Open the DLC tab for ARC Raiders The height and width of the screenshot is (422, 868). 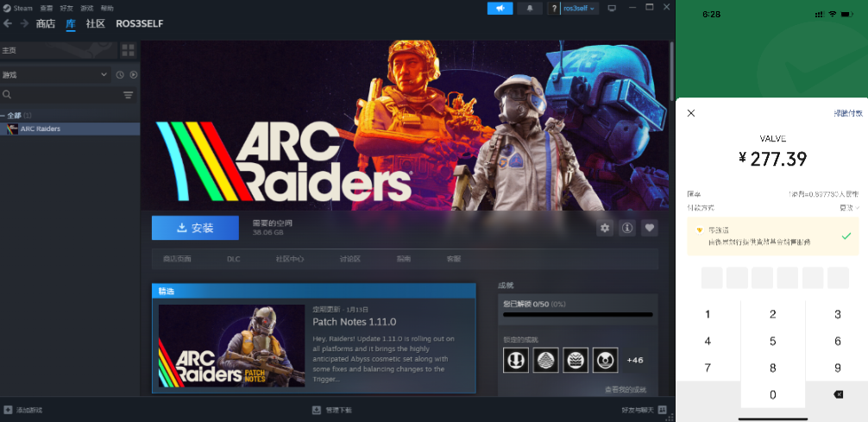(233, 259)
